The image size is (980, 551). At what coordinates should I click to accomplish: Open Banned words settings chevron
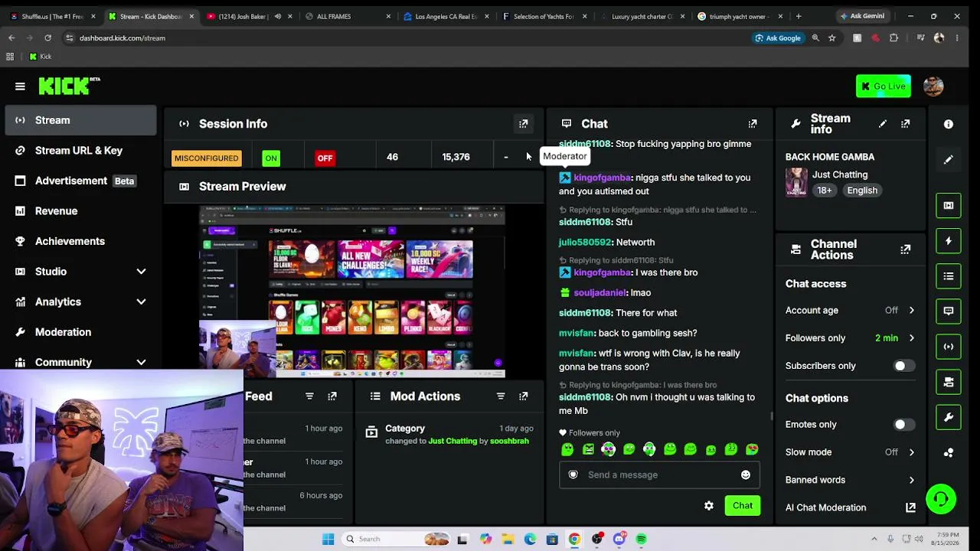[911, 480]
